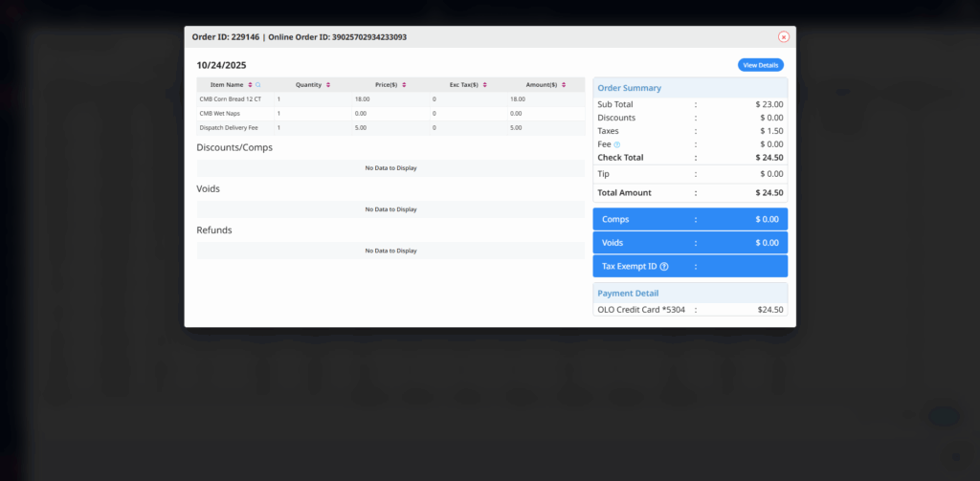Click the Payment Detail panel header
This screenshot has width=980, height=481.
[690, 293]
